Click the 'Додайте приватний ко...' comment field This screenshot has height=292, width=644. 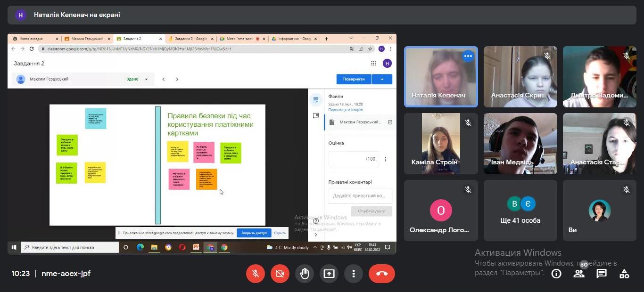(x=360, y=195)
